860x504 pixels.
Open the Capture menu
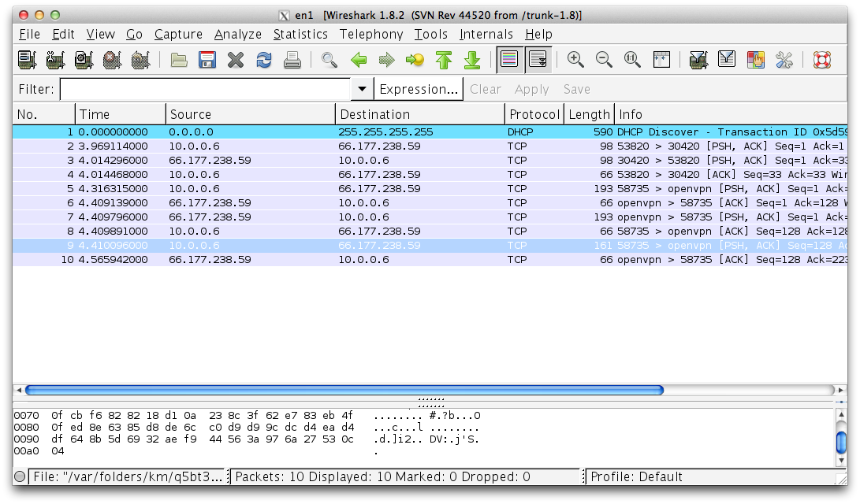[x=178, y=35]
